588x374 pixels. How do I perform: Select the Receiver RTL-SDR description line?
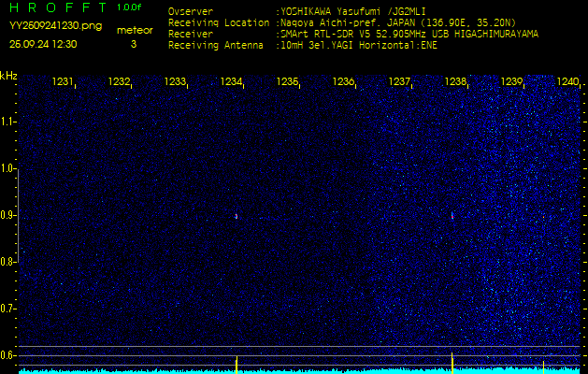(x=408, y=33)
